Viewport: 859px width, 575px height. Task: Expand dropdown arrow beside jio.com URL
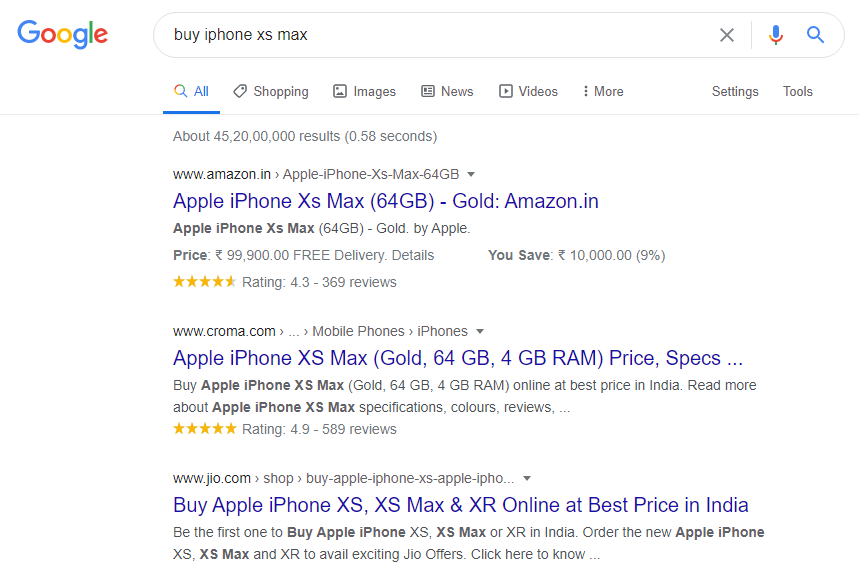[x=526, y=479]
